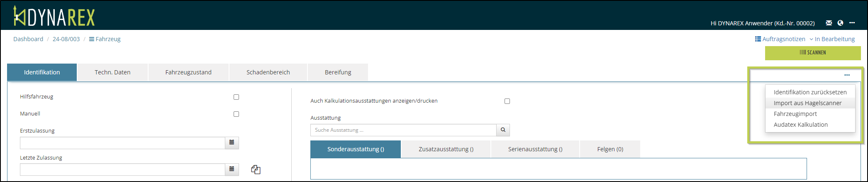Toggle the Manuell checkbox

(x=237, y=114)
